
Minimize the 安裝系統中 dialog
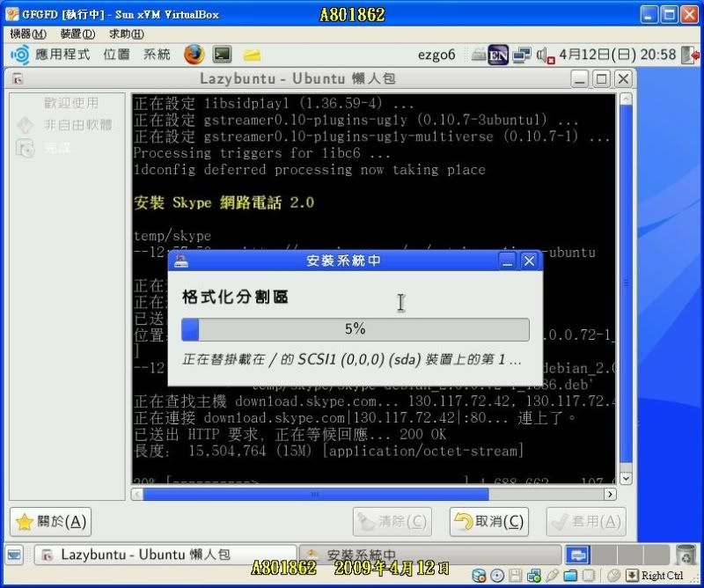pyautogui.click(x=508, y=261)
